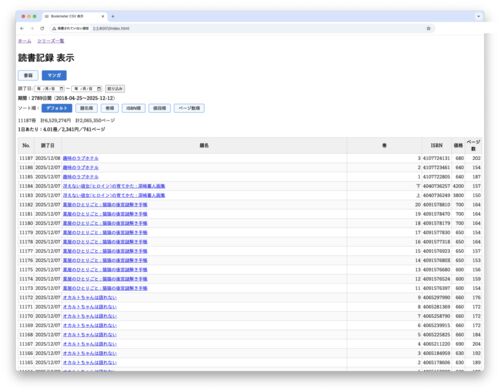Apply the date range filter button

click(115, 89)
